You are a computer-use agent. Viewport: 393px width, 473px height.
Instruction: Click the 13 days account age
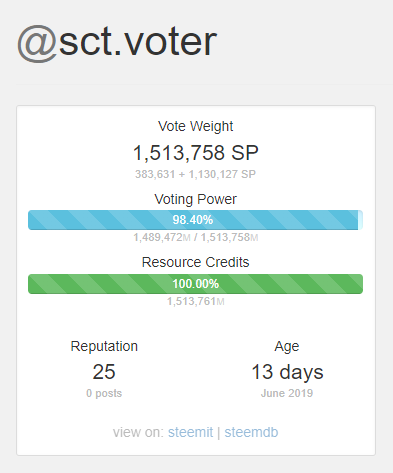[x=287, y=372]
